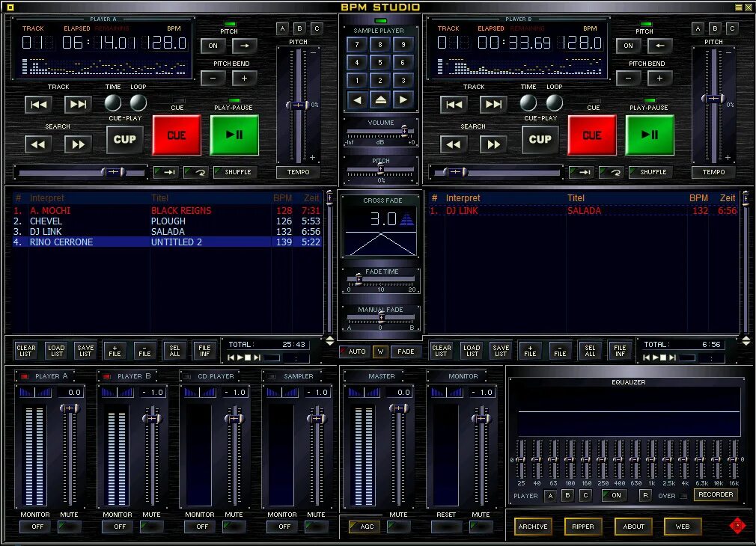This screenshot has height=546, width=756.
Task: Hit the red CUE button on Player A
Action: point(177,135)
